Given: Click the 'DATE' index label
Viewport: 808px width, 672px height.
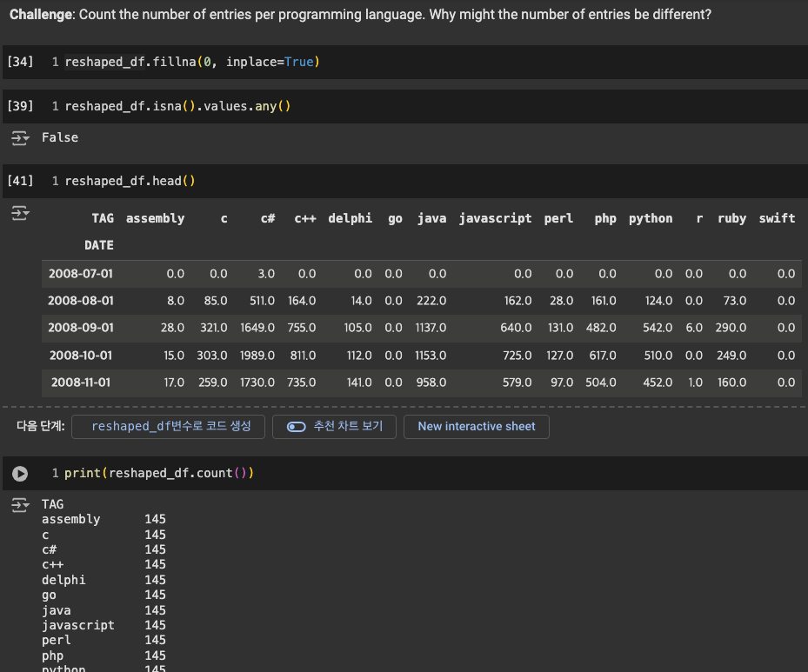Looking at the screenshot, I should pyautogui.click(x=99, y=245).
